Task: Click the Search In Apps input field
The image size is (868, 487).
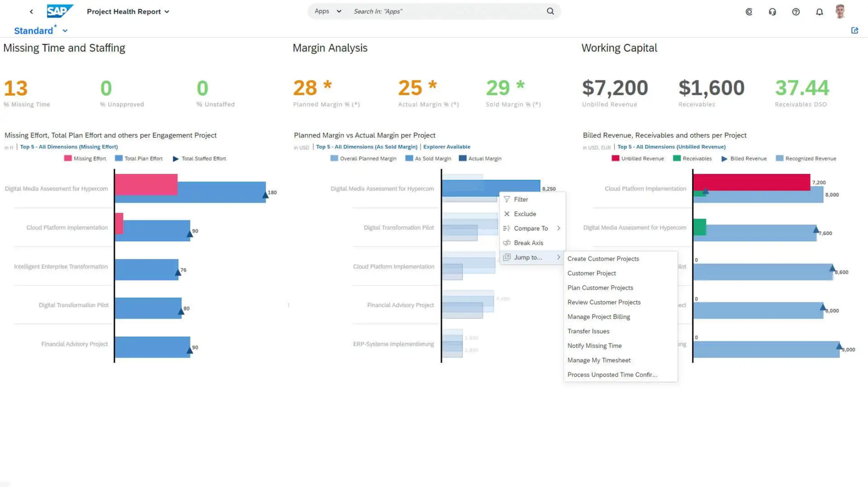Action: [x=445, y=11]
